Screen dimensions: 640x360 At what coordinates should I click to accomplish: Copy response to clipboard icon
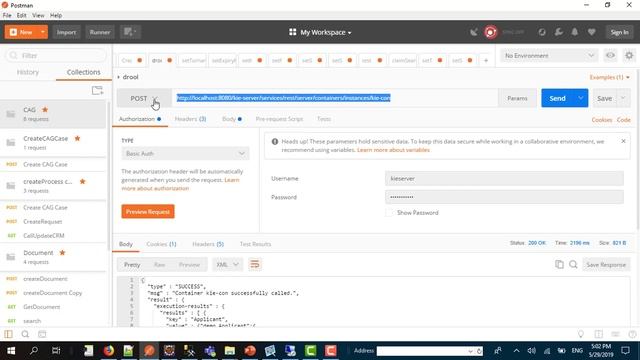tap(559, 264)
